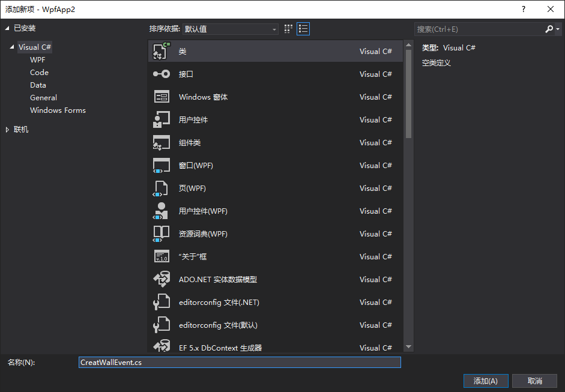Click the 已安装 installed label

pyautogui.click(x=25, y=28)
